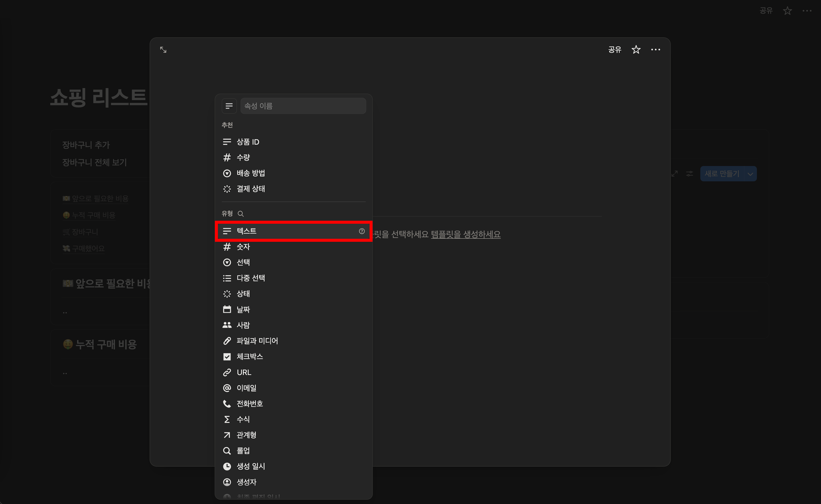Image resolution: width=821 pixels, height=504 pixels.
Task: Choose the 다중 선택 multi-select type
Action: click(251, 278)
